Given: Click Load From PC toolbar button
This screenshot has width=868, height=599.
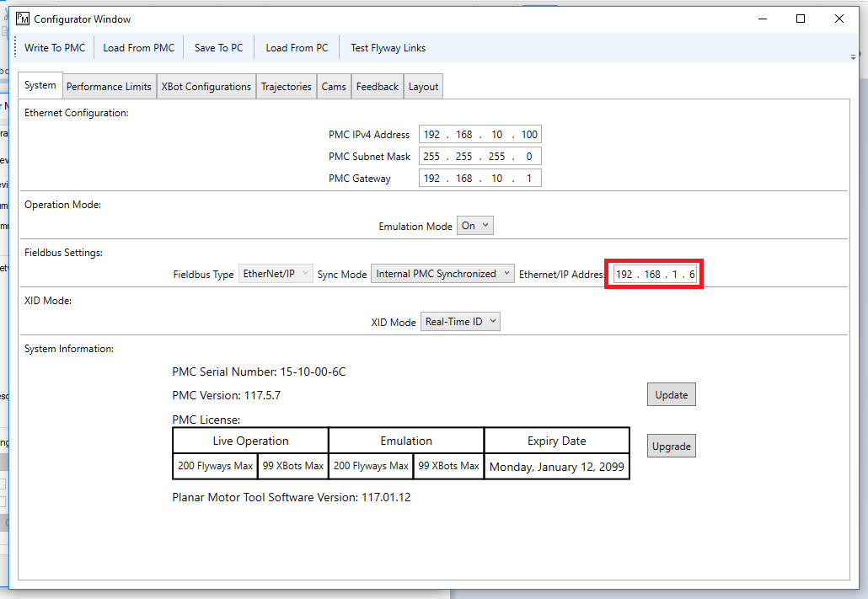Looking at the screenshot, I should (297, 48).
